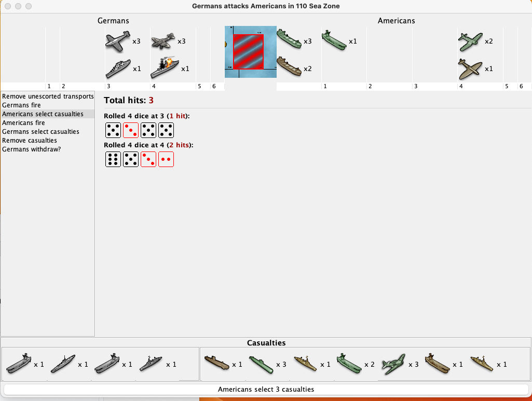The width and height of the screenshot is (532, 401).
Task: Click the red die showing two
Action: click(x=166, y=159)
